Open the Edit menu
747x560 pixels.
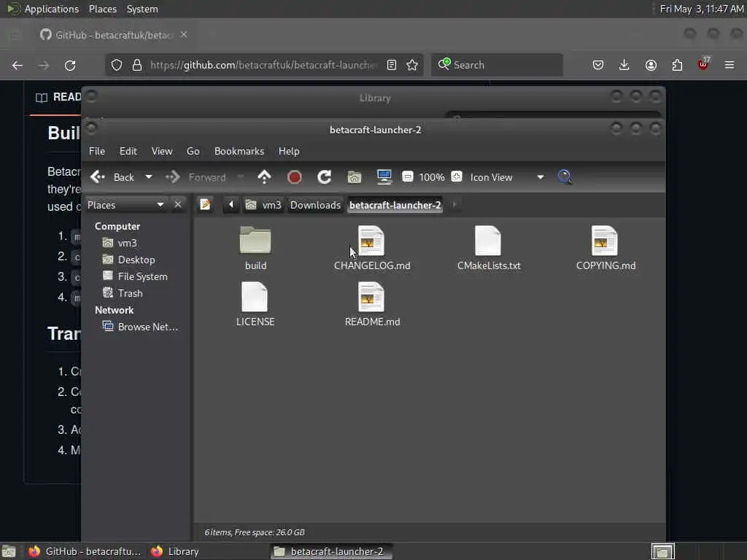(x=128, y=151)
